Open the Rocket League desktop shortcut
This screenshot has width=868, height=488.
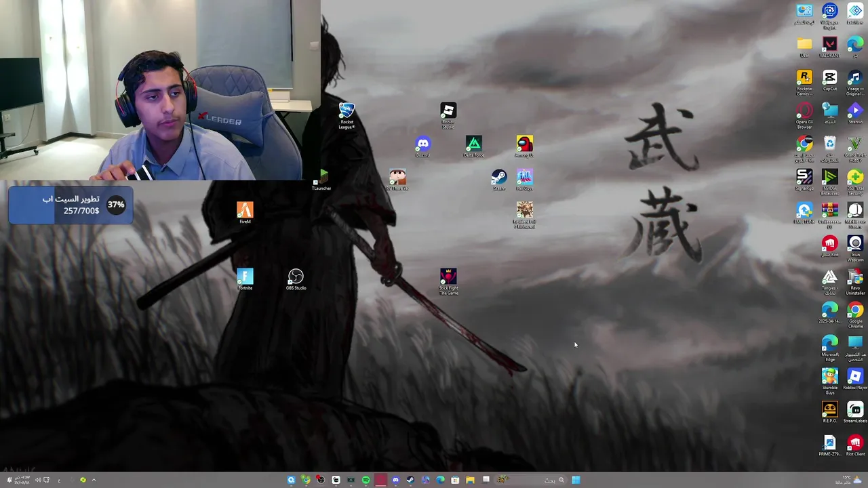[x=347, y=115]
